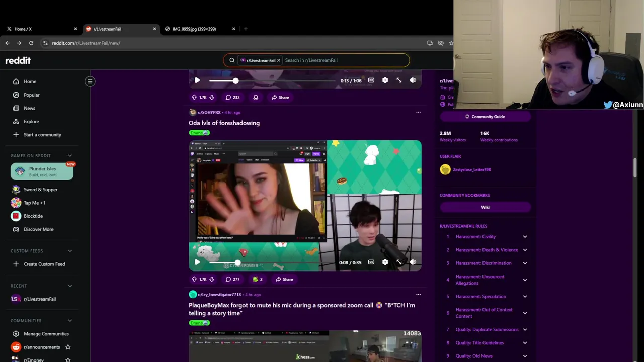Seek the top video progress bar
This screenshot has height=362, width=644.
click(272, 80)
